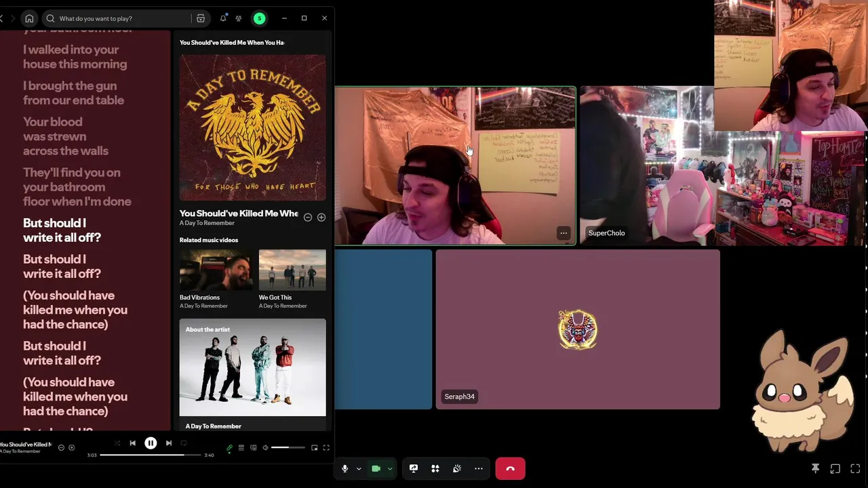The width and height of the screenshot is (868, 488).
Task: Jump to lyric 'I brought the gun from our end table'
Action: point(73,93)
